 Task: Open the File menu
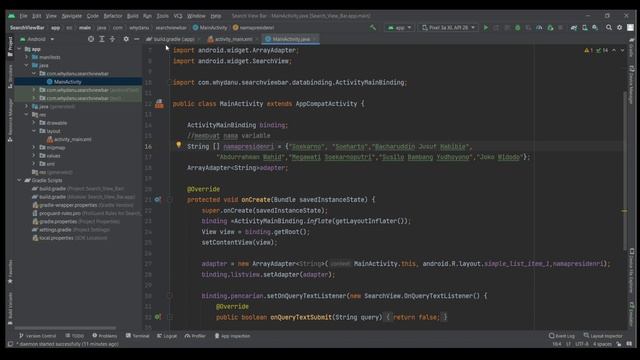[x=23, y=16]
